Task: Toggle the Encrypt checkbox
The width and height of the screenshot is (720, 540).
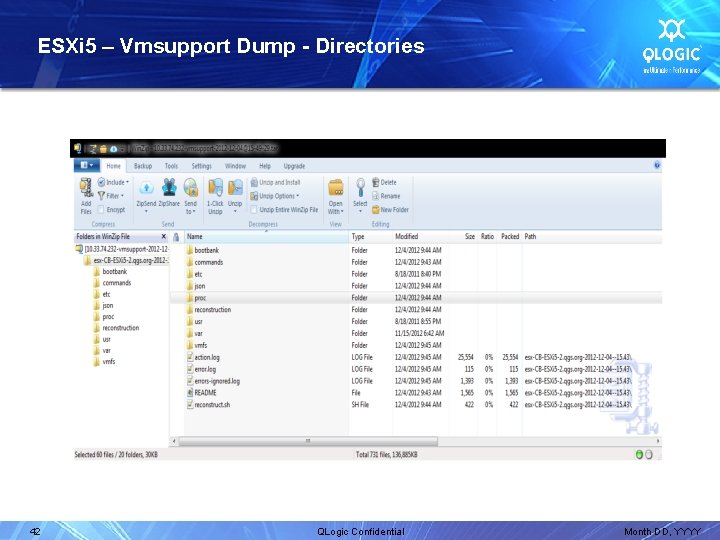Action: pyautogui.click(x=101, y=209)
